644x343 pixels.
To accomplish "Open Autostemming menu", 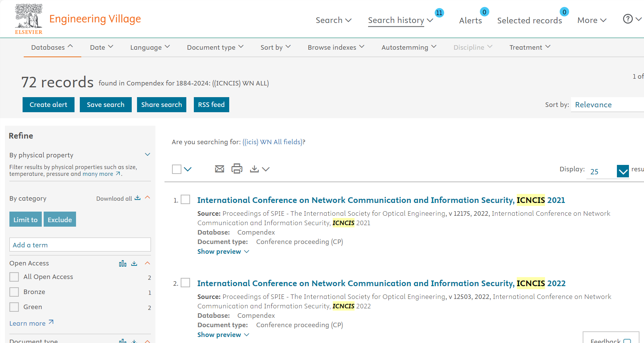I will (409, 47).
